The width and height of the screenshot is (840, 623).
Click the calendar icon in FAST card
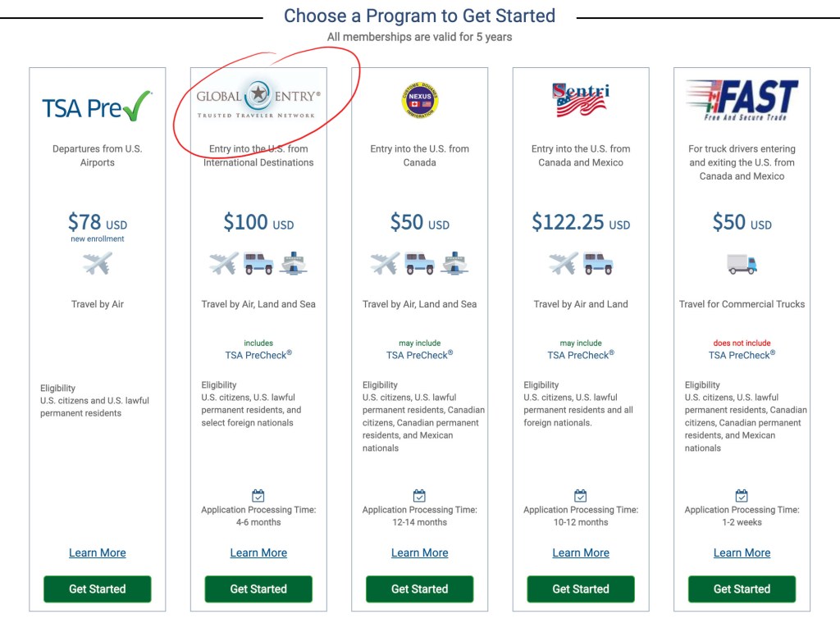[x=742, y=495]
